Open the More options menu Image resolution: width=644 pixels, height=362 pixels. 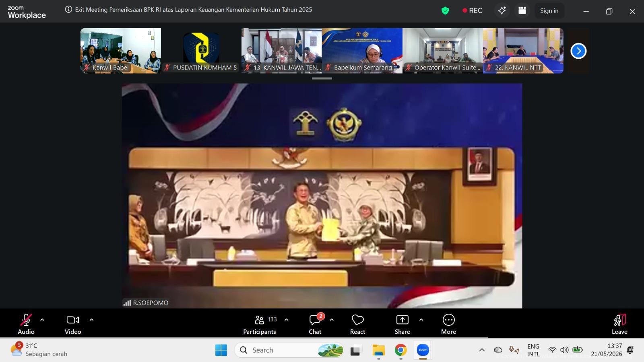(x=448, y=324)
